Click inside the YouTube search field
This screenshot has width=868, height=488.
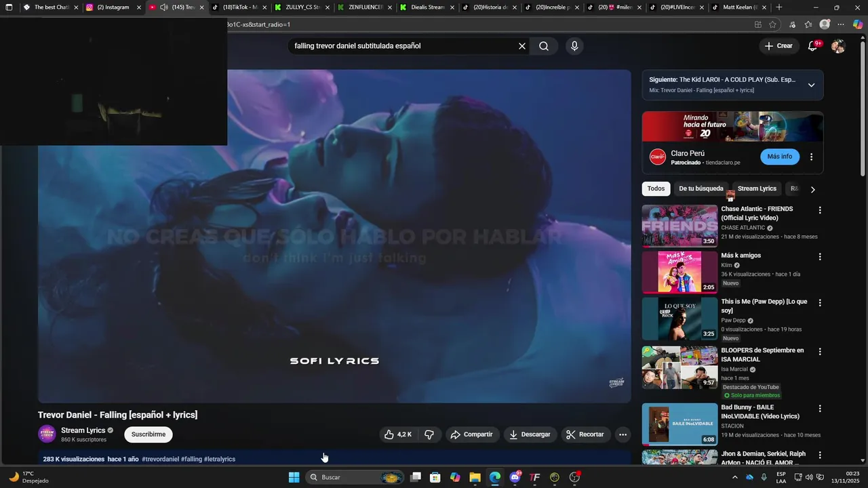tap(403, 46)
